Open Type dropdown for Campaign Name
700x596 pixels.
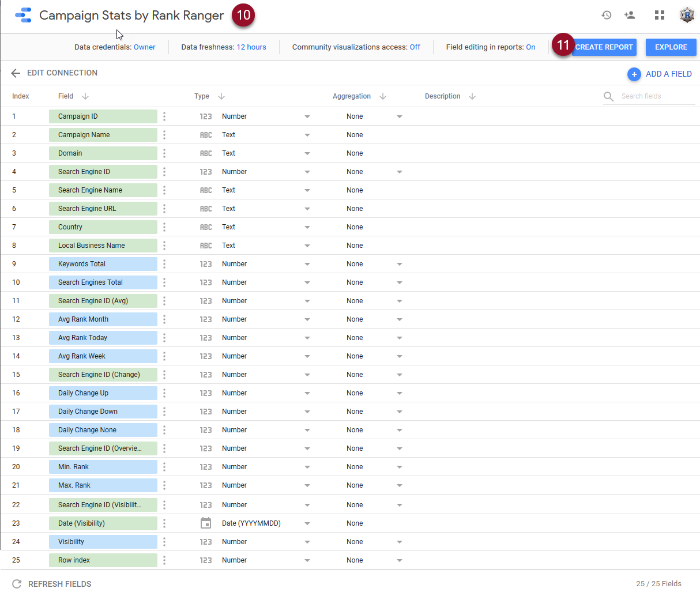(x=307, y=135)
